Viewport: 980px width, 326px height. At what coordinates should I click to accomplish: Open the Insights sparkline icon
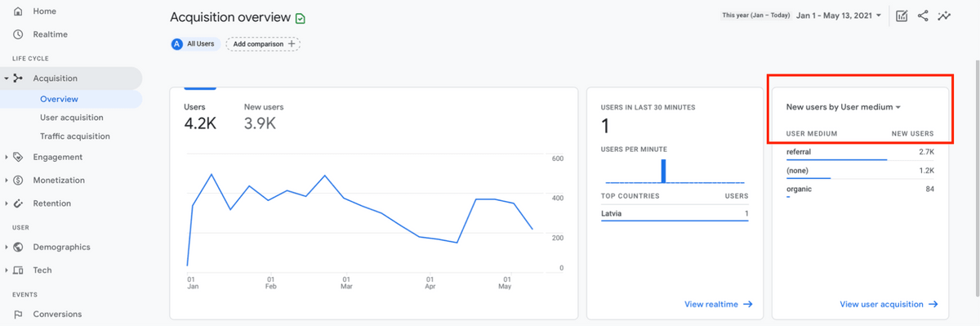coord(945,16)
